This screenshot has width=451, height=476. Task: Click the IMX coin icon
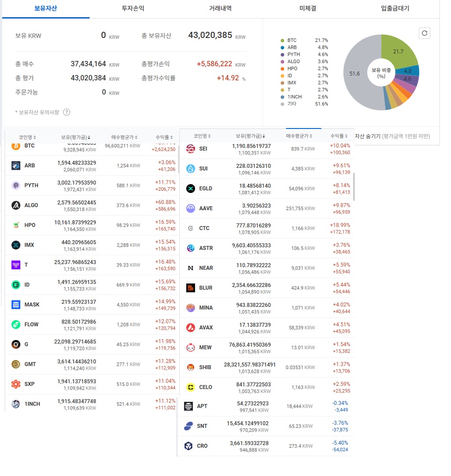point(16,245)
